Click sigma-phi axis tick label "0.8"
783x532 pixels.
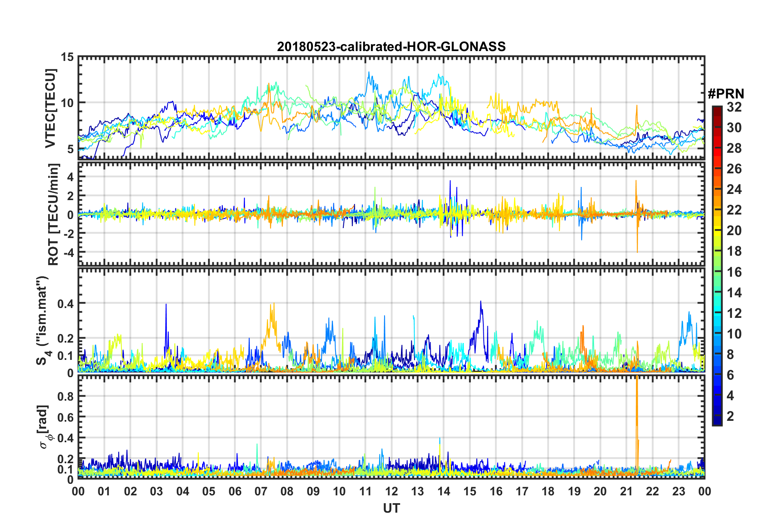66,397
